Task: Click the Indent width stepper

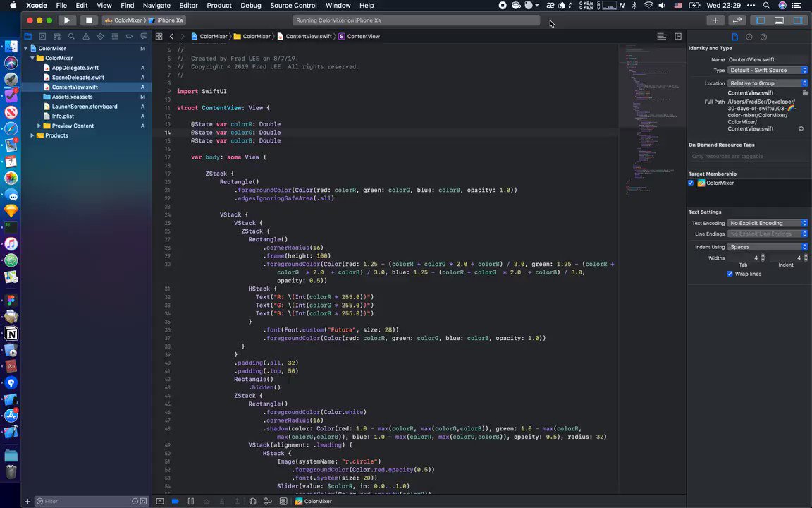Action: coord(805,258)
